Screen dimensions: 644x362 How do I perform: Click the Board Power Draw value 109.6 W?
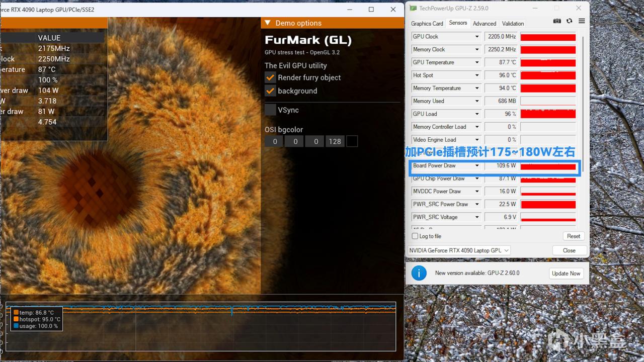click(501, 165)
